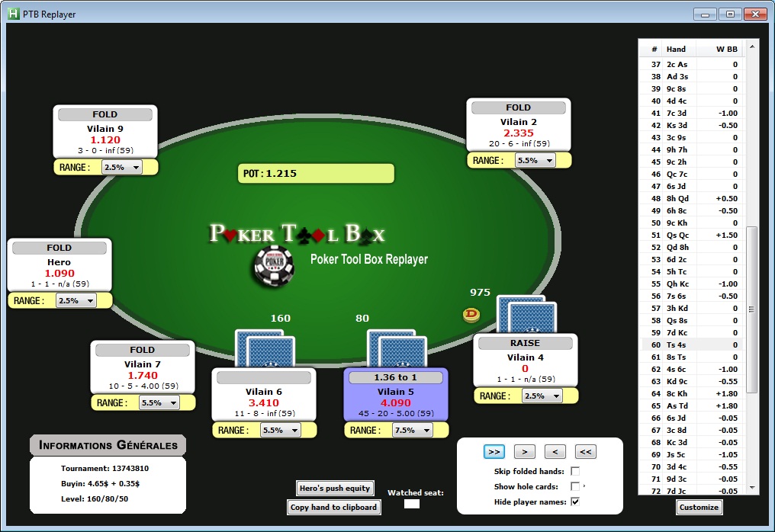Open the 7.5% Range dropdown for Vilain 5
This screenshot has height=532, width=775.
(412, 431)
